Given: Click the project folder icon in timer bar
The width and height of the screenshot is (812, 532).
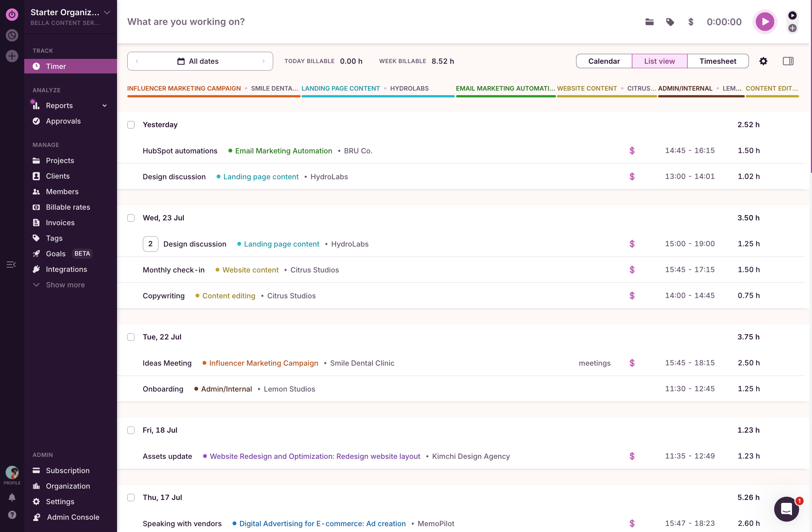Looking at the screenshot, I should click(649, 22).
